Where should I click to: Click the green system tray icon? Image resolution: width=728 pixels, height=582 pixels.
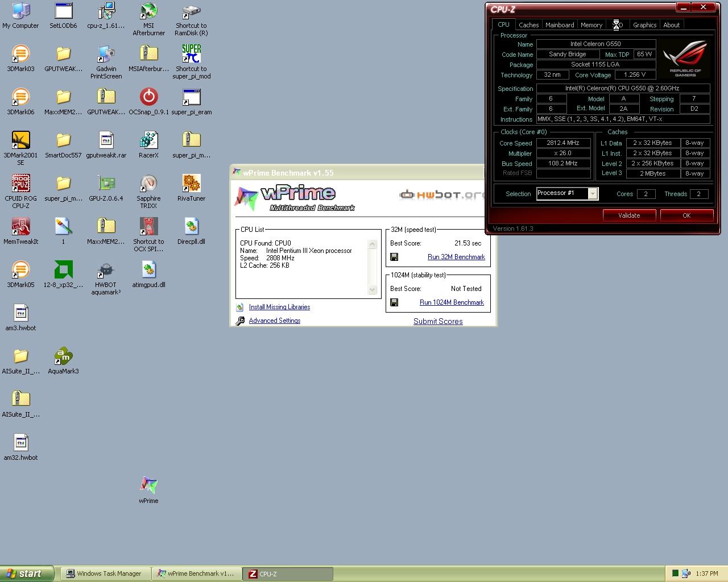675,573
